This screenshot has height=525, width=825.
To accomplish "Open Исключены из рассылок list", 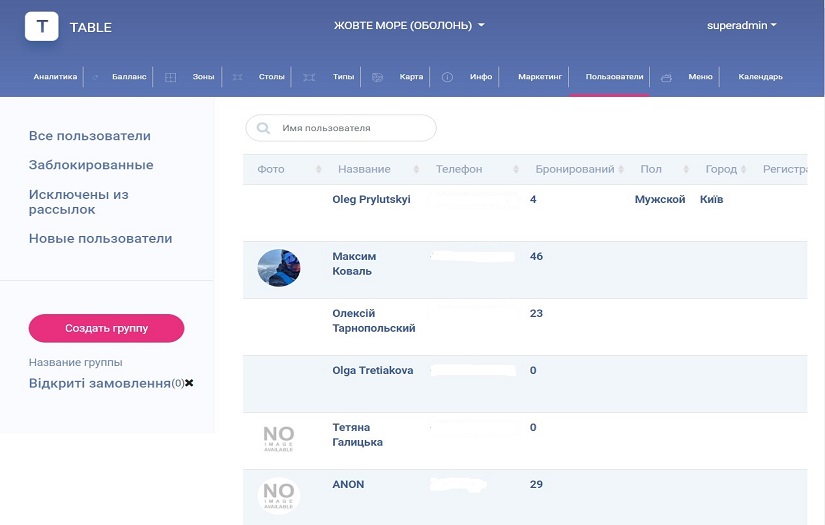I will click(x=78, y=202).
